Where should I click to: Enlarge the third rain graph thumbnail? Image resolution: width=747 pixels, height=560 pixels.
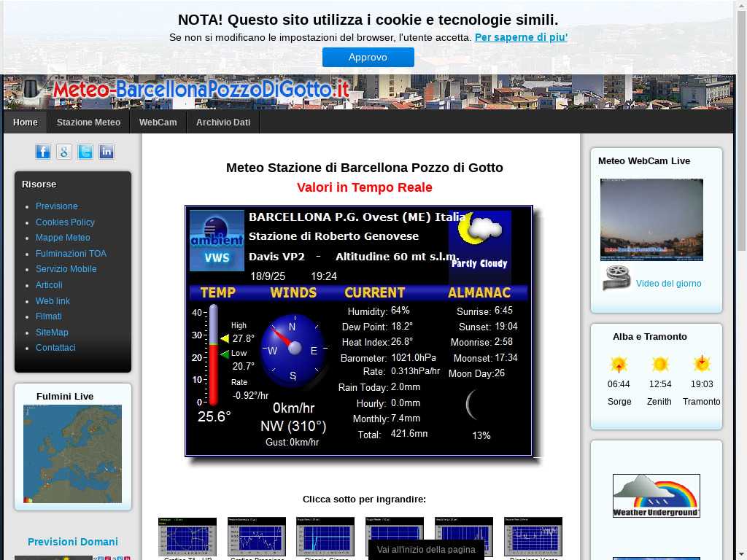[x=325, y=537]
